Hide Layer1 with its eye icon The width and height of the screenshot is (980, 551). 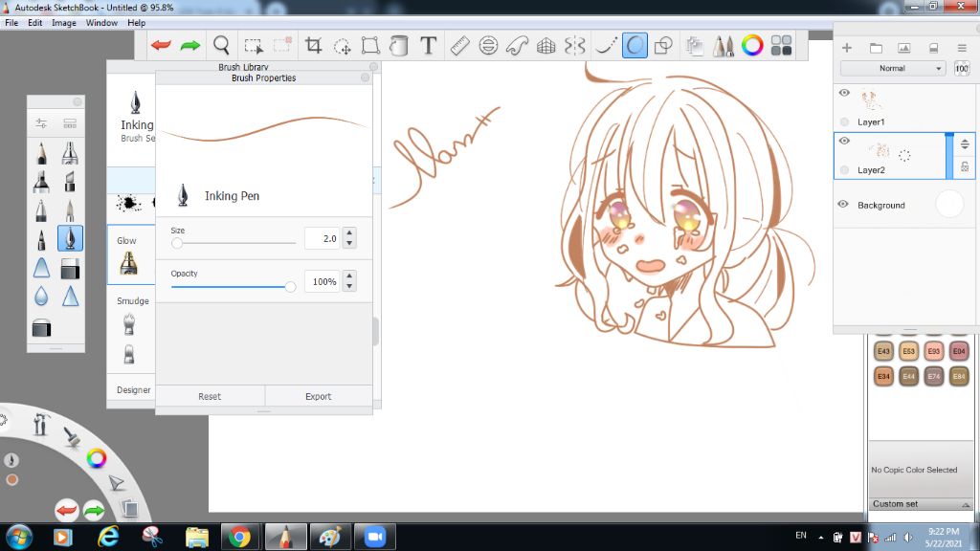[x=844, y=93]
